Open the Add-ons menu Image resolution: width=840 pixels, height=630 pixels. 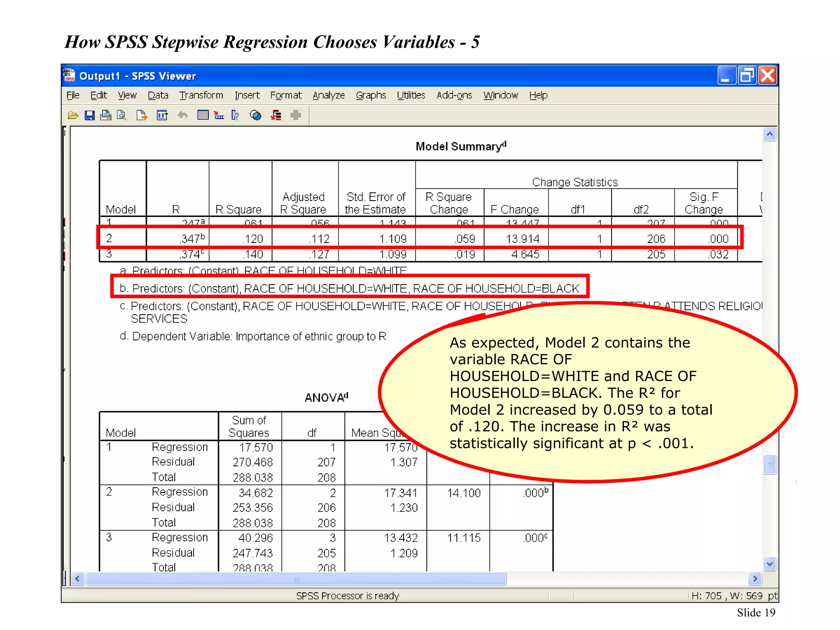(x=454, y=95)
